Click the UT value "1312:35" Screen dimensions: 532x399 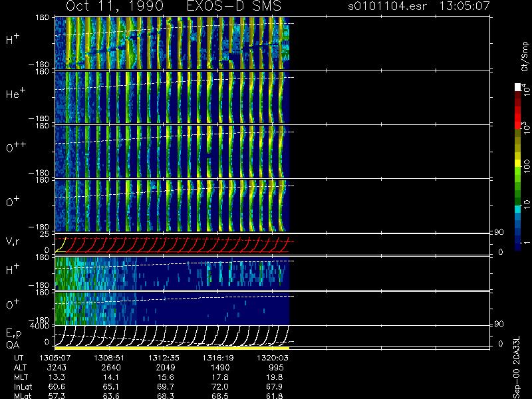tap(164, 358)
